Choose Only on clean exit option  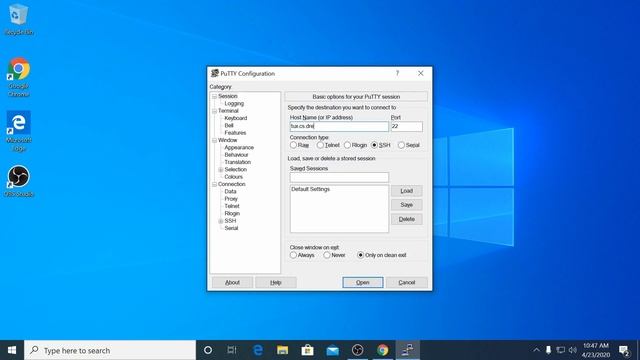(382, 255)
